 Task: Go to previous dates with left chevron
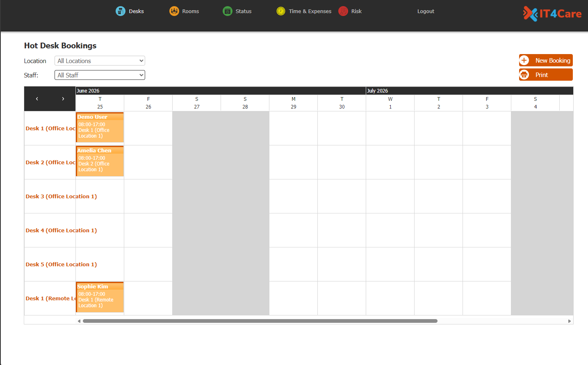pyautogui.click(x=37, y=99)
